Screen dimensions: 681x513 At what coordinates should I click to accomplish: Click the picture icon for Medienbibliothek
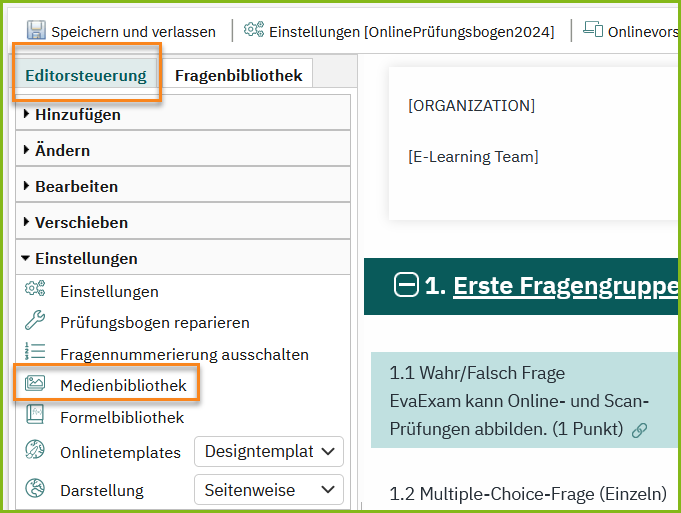coord(35,383)
